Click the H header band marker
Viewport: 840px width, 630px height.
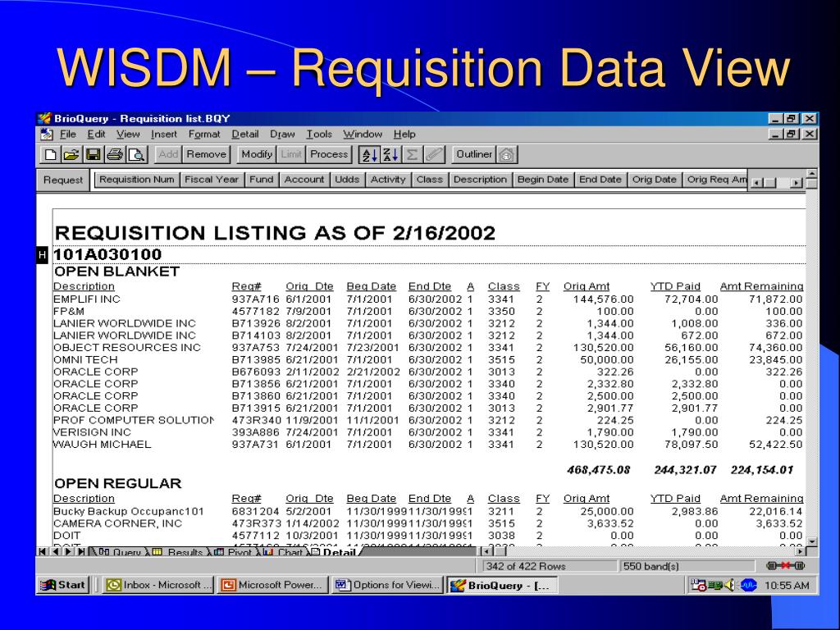click(43, 255)
